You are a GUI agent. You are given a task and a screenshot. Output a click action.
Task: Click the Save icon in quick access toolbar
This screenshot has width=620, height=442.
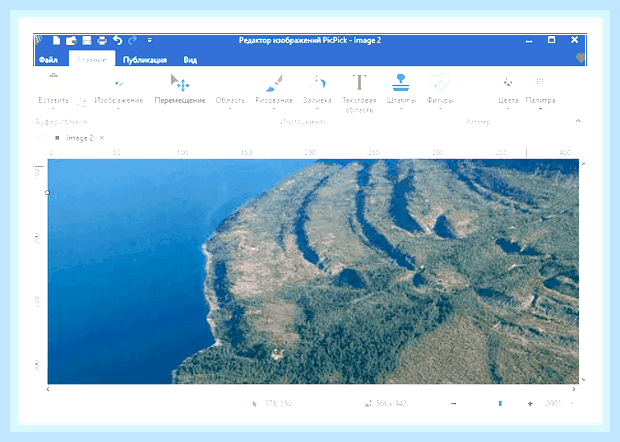pyautogui.click(x=87, y=40)
